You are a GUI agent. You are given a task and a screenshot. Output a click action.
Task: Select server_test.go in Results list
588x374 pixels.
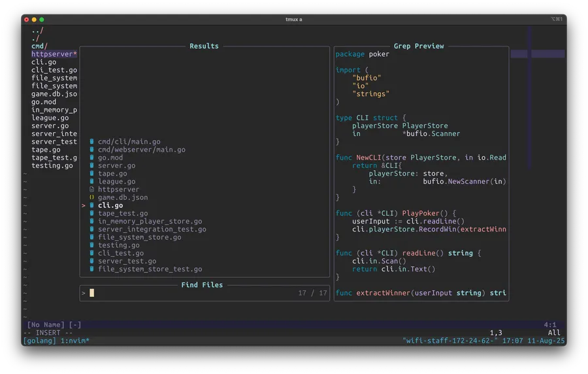coord(127,261)
